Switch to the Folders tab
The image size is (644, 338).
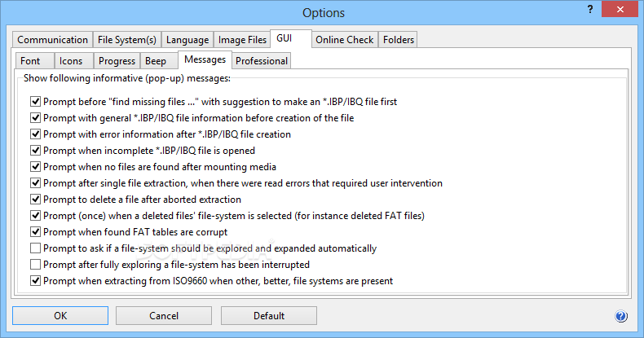pos(398,40)
